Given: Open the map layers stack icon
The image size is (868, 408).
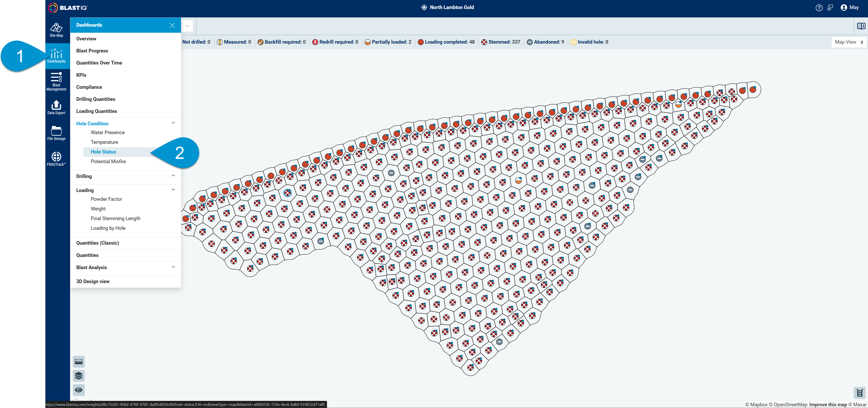Looking at the screenshot, I should tap(78, 376).
